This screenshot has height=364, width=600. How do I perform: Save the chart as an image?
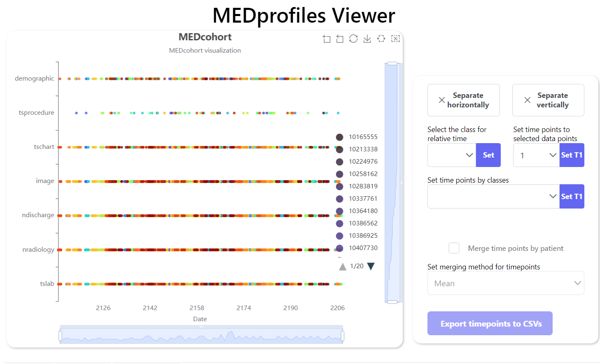point(367,39)
